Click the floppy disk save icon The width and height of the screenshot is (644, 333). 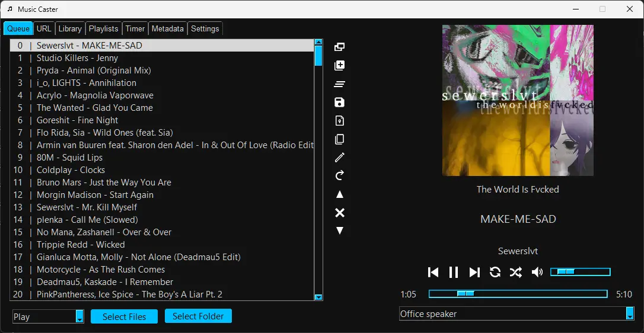[340, 103]
